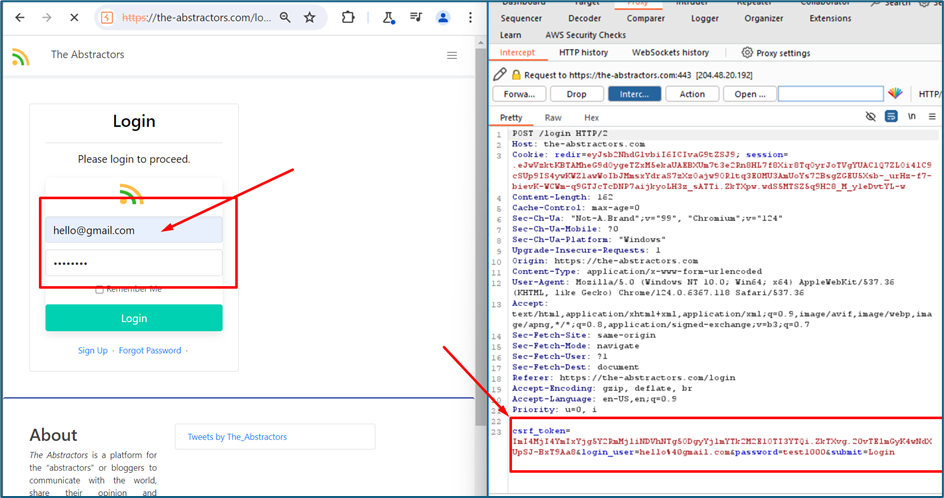Screen dimensions: 944x498
Task: Click the green Login button
Action: [134, 318]
